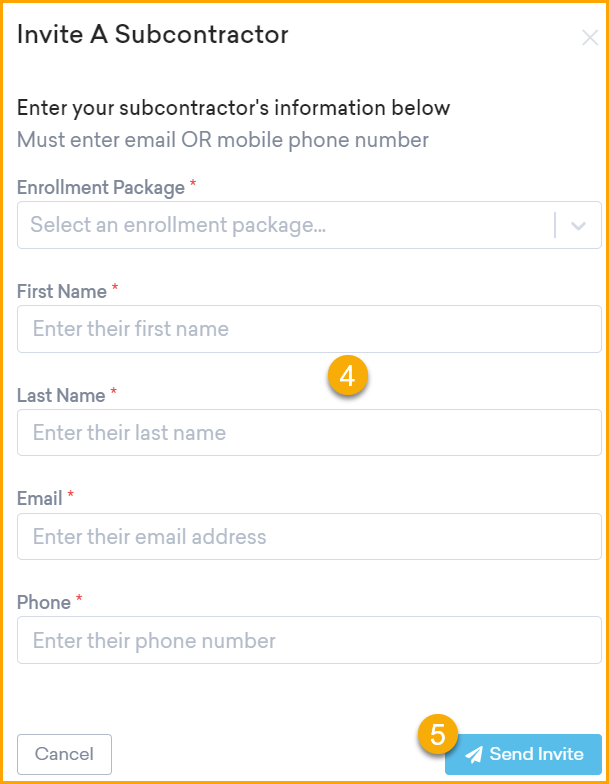Select the Last Name text field
The image size is (609, 784).
coord(309,432)
